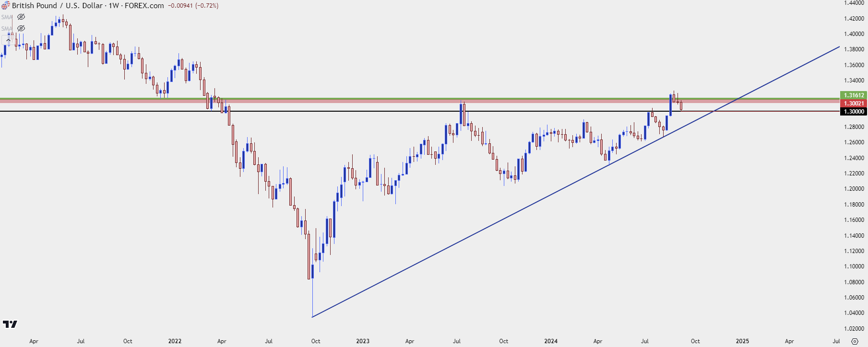
Task: Click the 2025 label on the time axis
Action: [742, 341]
